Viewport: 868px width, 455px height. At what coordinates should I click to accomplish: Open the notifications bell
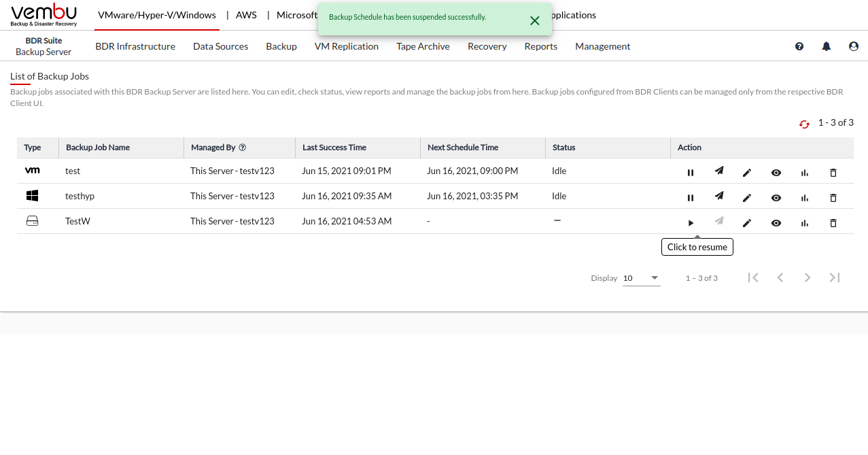coord(827,46)
